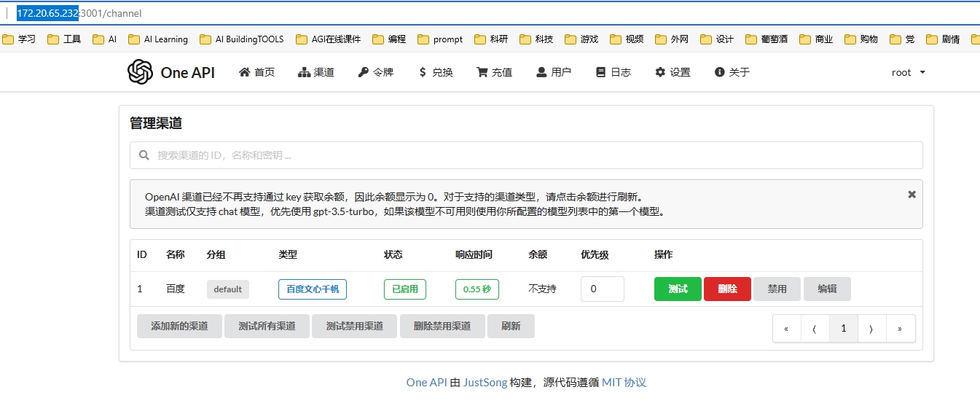Click the priority input showing 0

(x=602, y=289)
